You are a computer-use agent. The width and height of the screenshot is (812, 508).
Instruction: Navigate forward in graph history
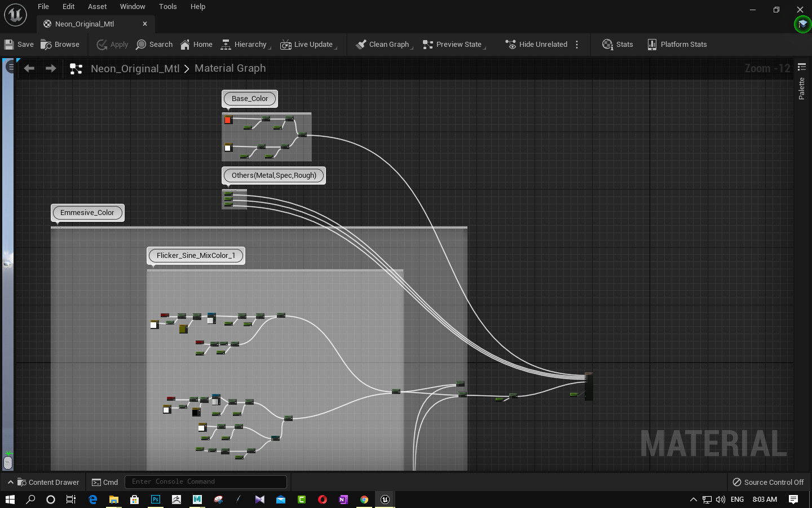click(51, 68)
